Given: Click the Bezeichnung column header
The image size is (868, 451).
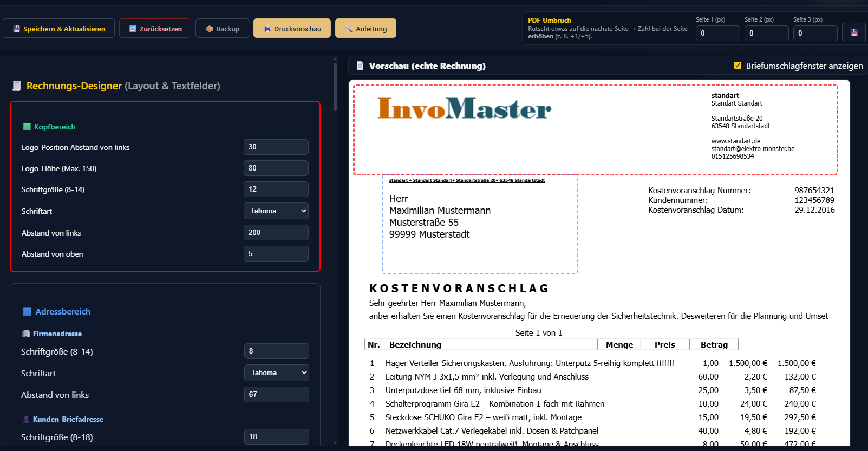Looking at the screenshot, I should (x=415, y=345).
